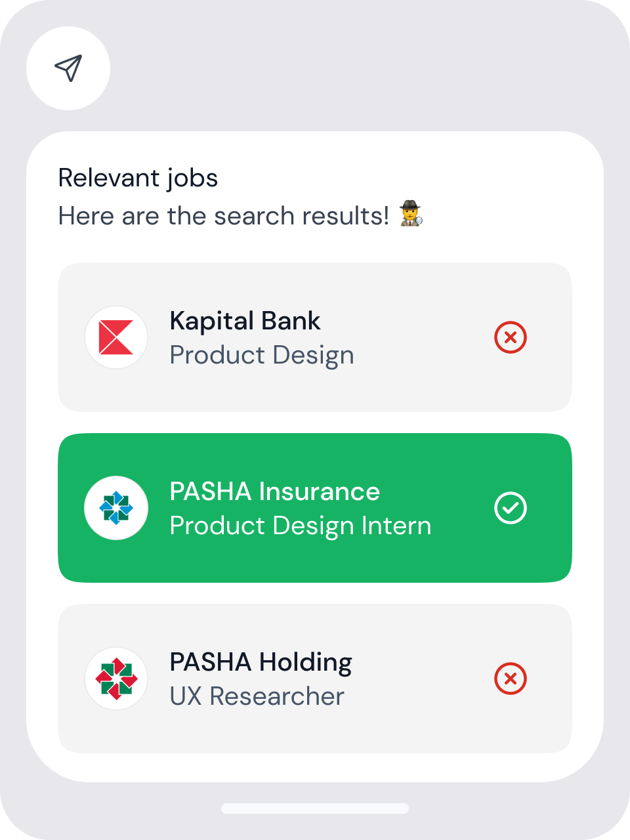Open the UX Researcher role text

[257, 696]
